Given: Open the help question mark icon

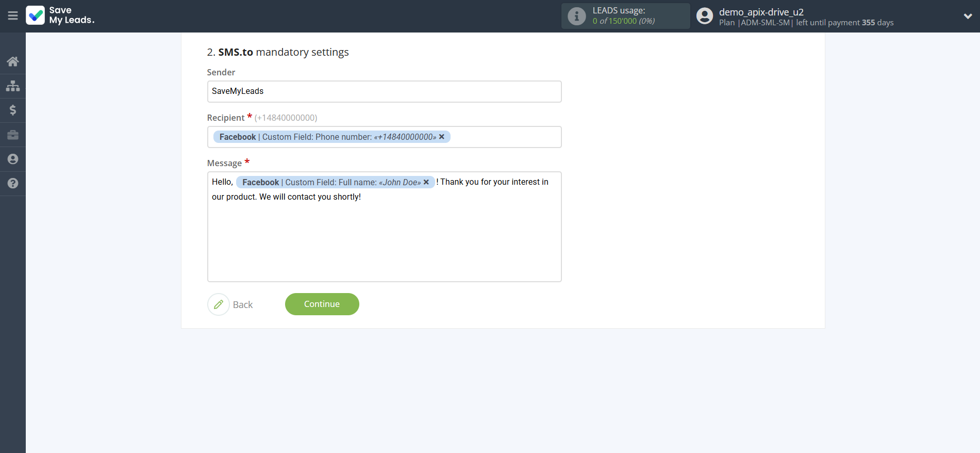Looking at the screenshot, I should [13, 183].
